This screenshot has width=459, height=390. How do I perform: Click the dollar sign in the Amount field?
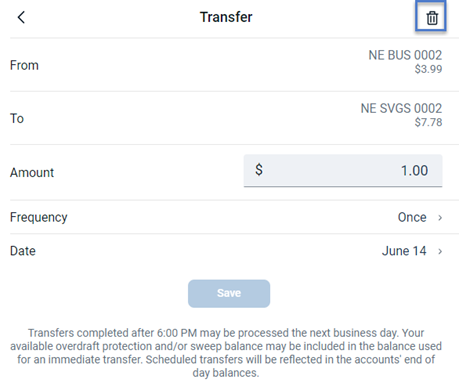pyautogui.click(x=259, y=169)
